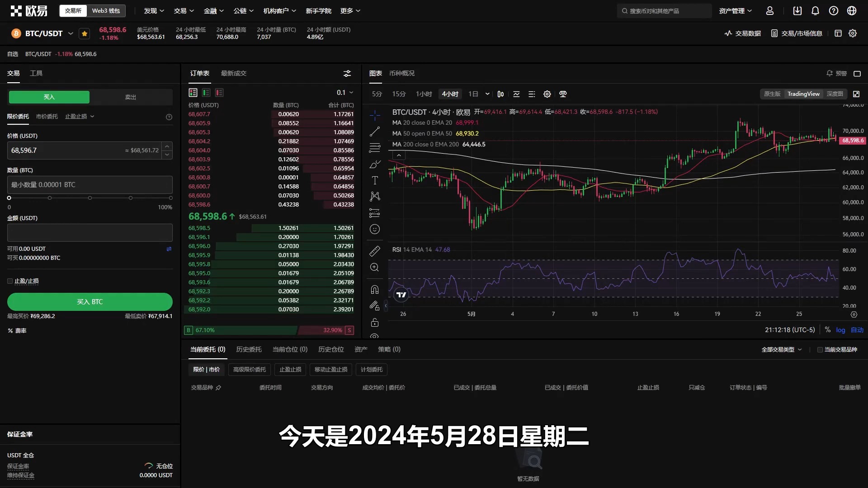The image size is (868, 488).
Task: Open the order book precision 0.1 dropdown
Action: point(344,92)
